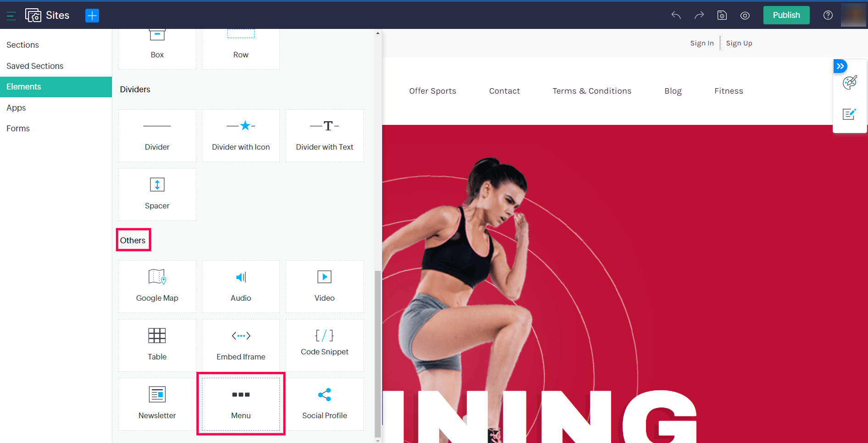Add a Row element
The image size is (868, 443).
(x=241, y=49)
